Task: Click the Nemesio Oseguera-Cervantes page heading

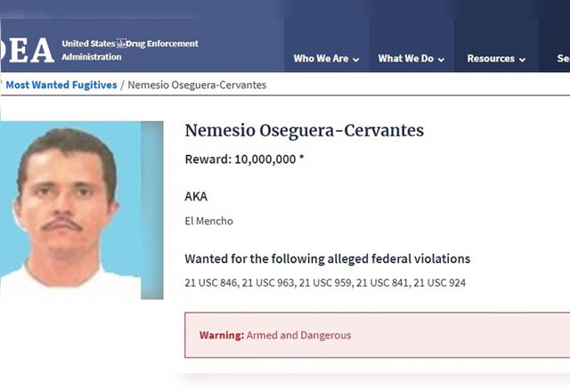Action: 304,131
